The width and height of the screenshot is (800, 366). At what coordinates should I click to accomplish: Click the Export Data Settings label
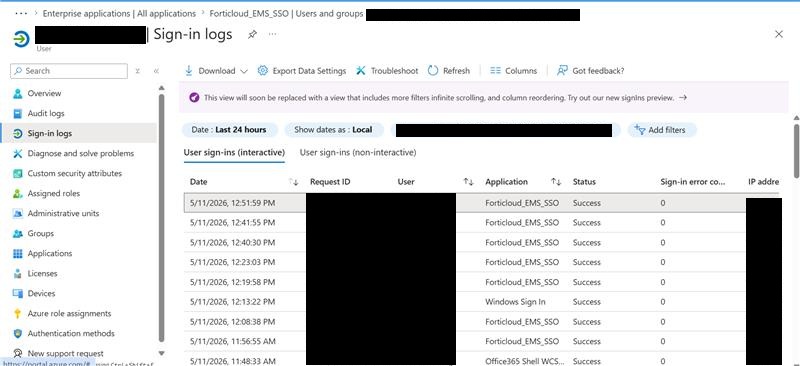309,71
